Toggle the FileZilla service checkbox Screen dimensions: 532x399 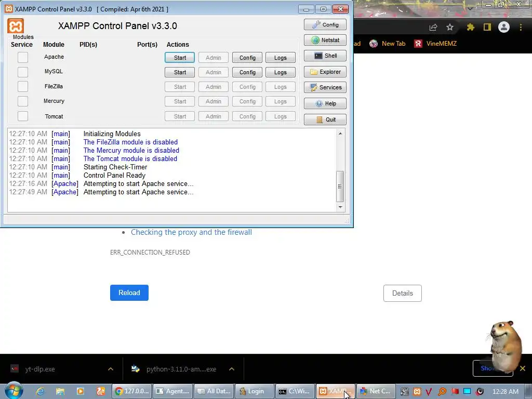(23, 87)
